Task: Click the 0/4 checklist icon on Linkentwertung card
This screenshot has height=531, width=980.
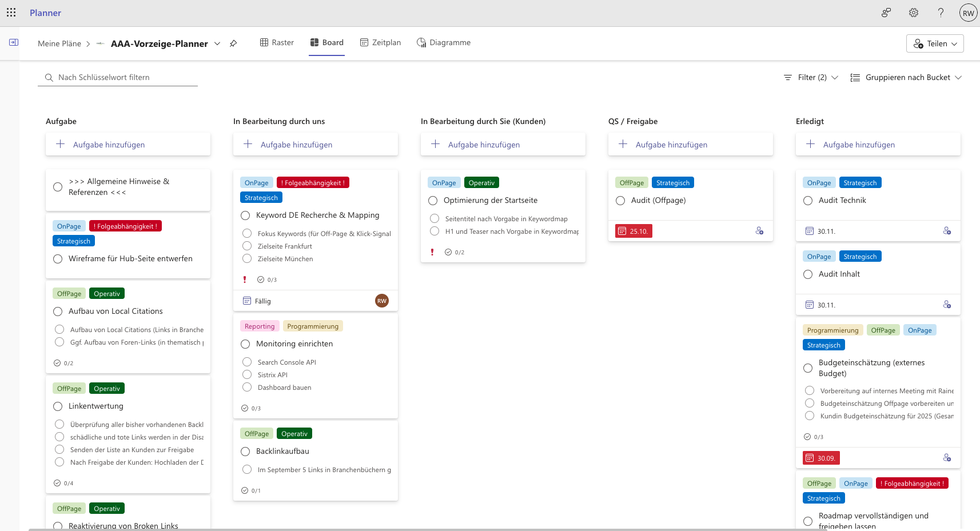Action: [57, 483]
